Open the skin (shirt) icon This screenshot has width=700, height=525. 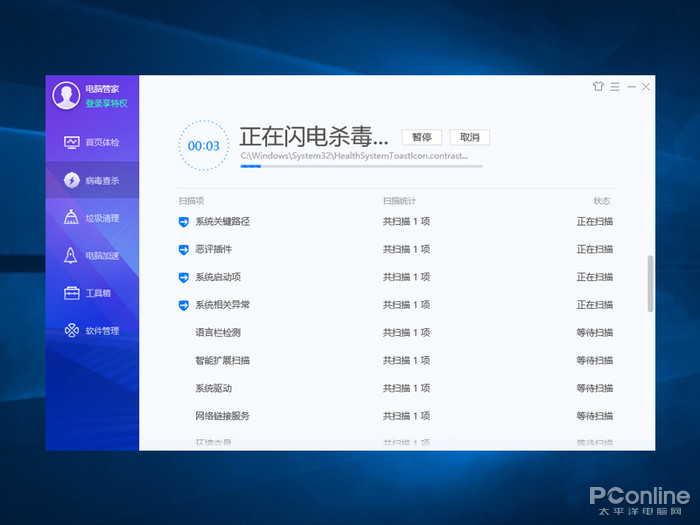click(598, 86)
